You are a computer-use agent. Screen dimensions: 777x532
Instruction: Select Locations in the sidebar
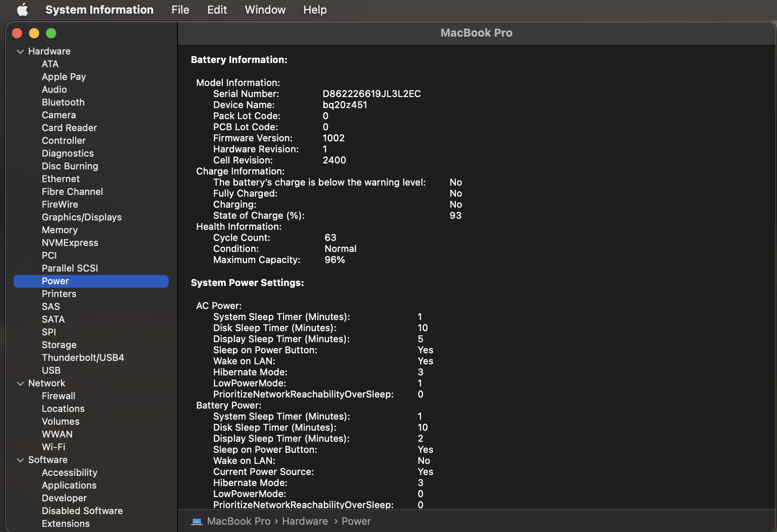(x=63, y=409)
